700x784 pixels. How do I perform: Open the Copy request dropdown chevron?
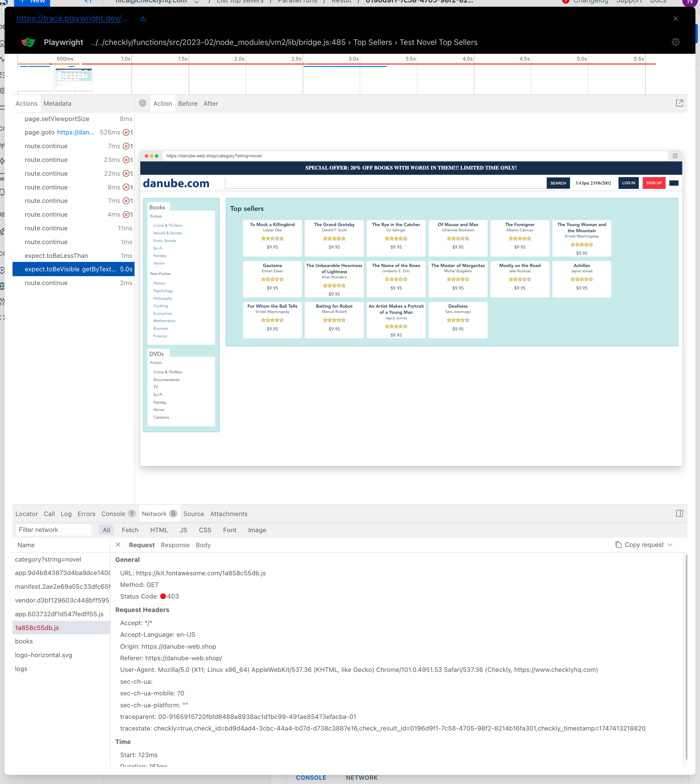pos(671,544)
